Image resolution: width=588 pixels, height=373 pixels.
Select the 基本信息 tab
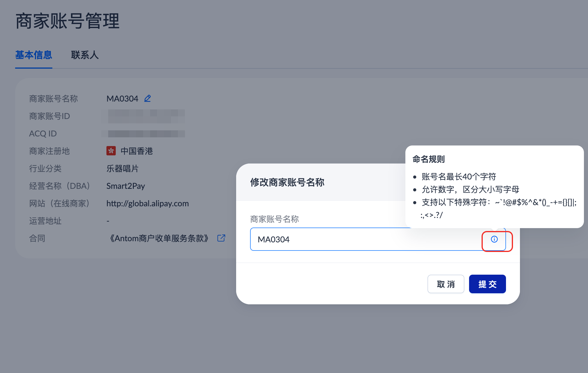point(34,55)
